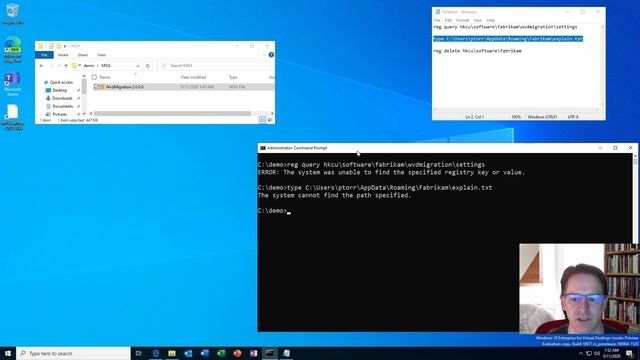640x360 pixels.
Task: Open Task View from the taskbar
Action: click(138, 353)
